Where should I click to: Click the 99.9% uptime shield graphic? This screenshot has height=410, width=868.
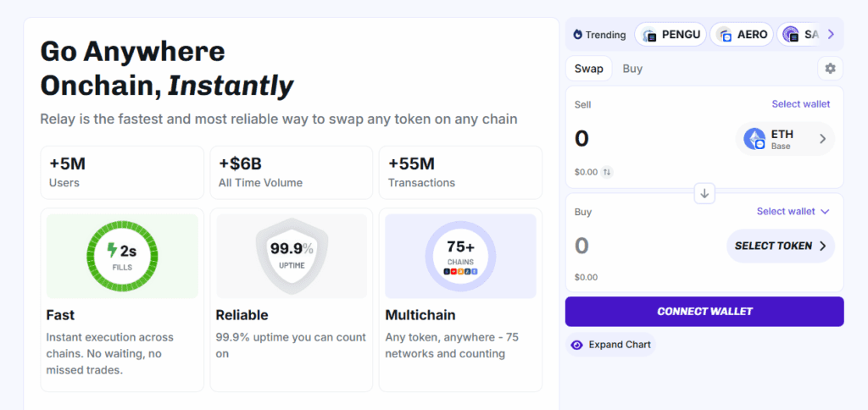[292, 256]
